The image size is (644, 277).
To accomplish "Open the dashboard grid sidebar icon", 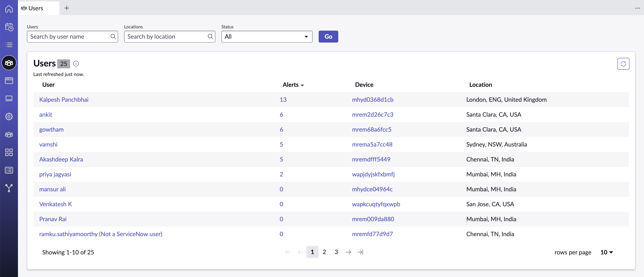I will click(x=9, y=152).
